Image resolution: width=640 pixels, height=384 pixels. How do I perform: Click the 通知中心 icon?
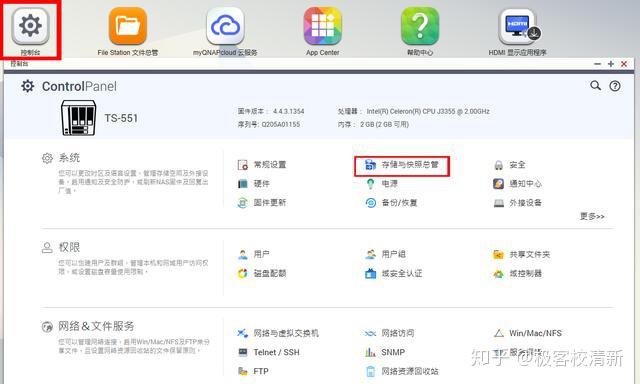click(498, 184)
